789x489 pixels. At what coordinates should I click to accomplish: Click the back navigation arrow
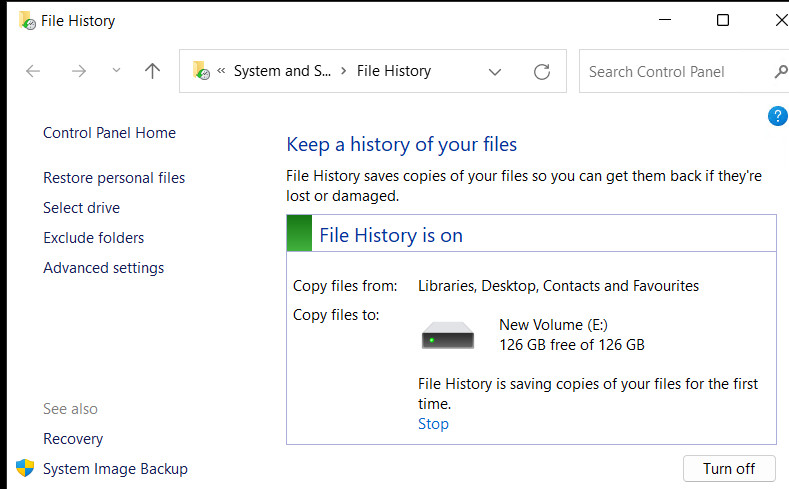33,71
